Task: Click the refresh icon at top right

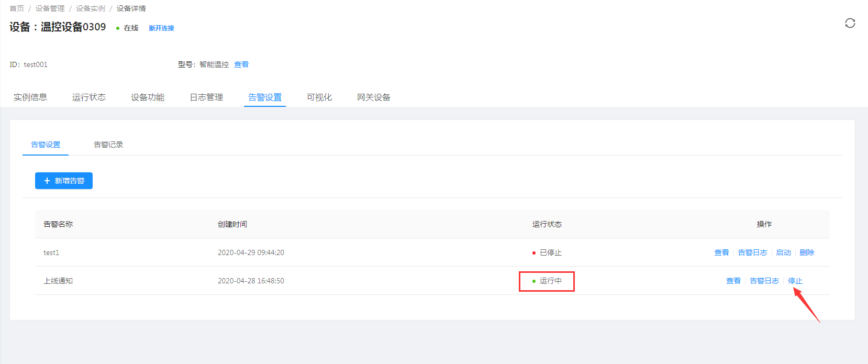Action: point(850,23)
